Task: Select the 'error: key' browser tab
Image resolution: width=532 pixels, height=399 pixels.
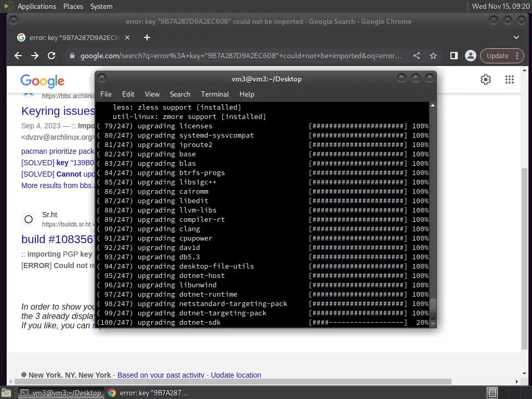Action: (73, 37)
